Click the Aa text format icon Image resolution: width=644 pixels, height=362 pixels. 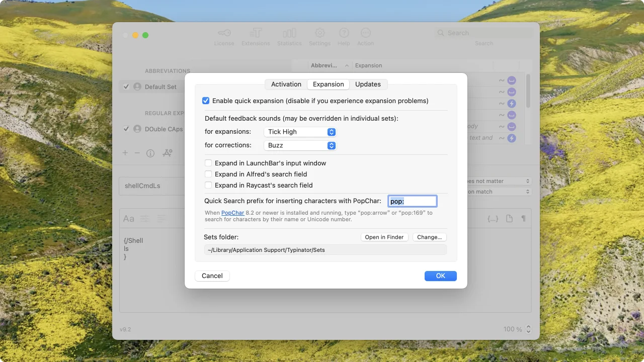point(129,219)
